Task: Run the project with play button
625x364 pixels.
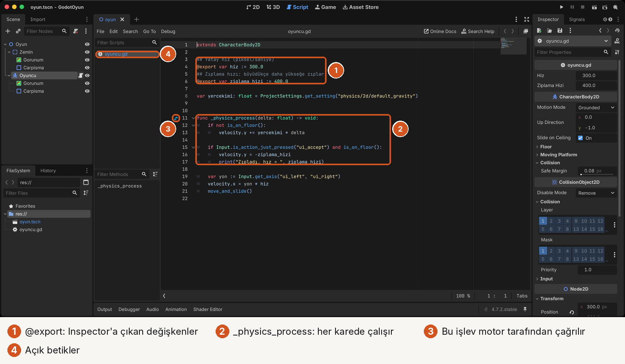Action: click(x=561, y=7)
